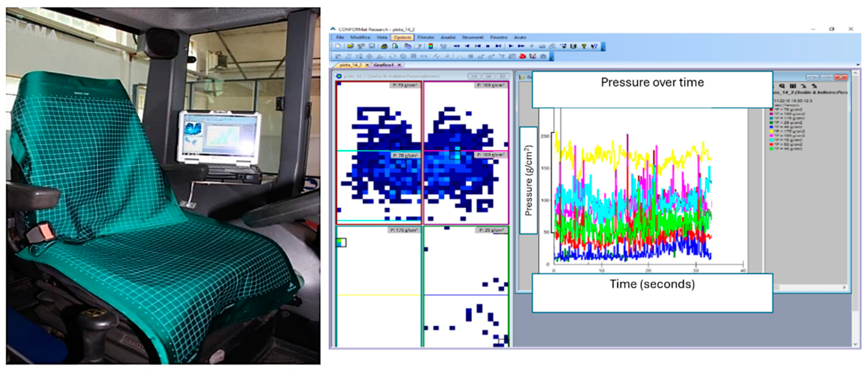Click the Save floppy disk icon
The height and width of the screenshot is (373, 868).
point(372,46)
